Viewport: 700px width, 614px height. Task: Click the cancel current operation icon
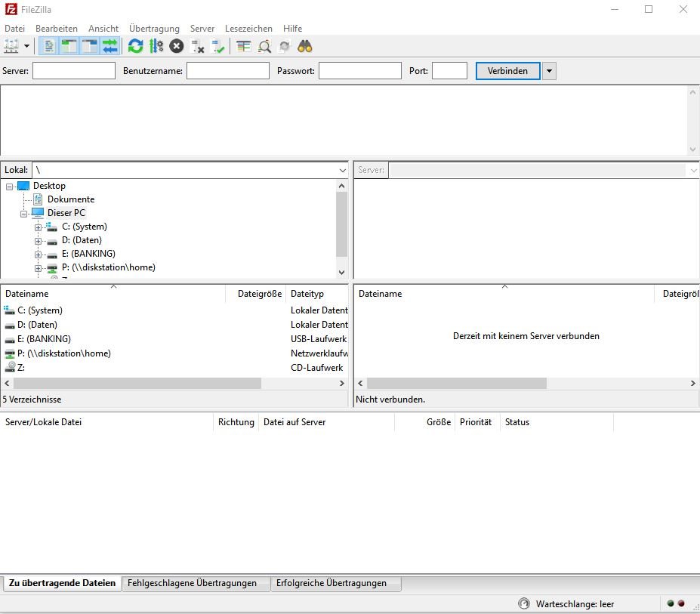tap(176, 46)
